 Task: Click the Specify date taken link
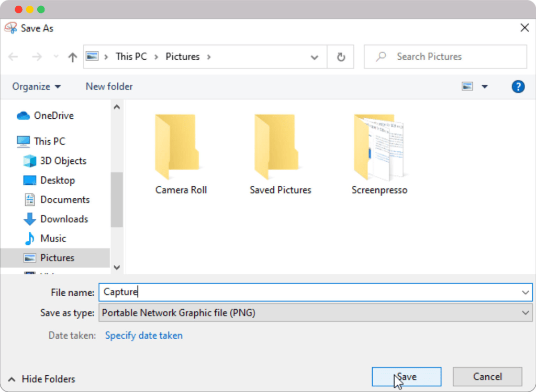coord(144,335)
